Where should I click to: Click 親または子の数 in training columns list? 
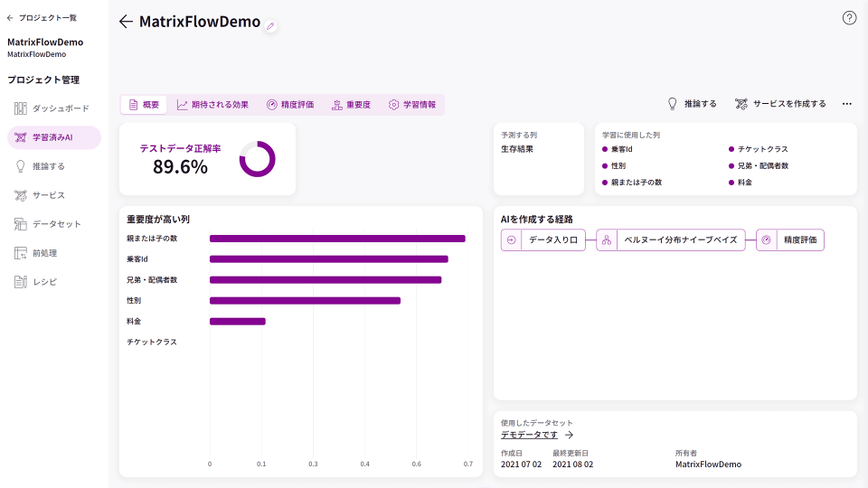pyautogui.click(x=636, y=182)
